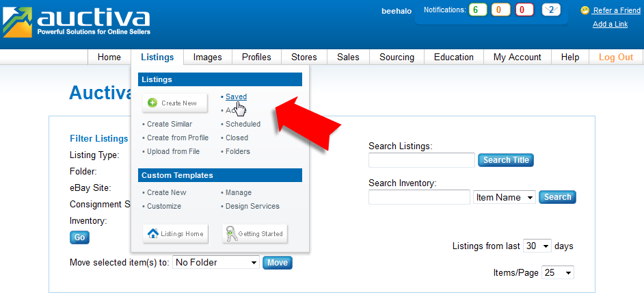Click the Create New listing button
The height and width of the screenshot is (297, 644).
point(174,103)
